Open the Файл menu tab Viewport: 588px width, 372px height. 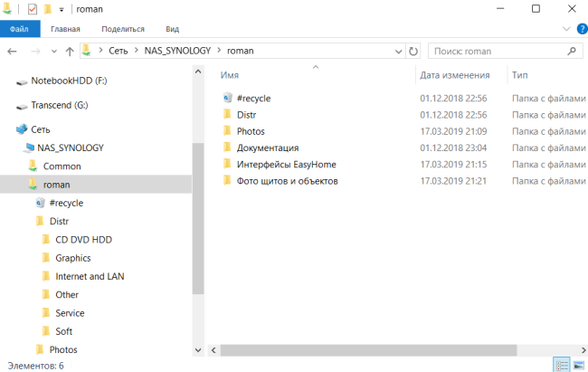[19, 29]
